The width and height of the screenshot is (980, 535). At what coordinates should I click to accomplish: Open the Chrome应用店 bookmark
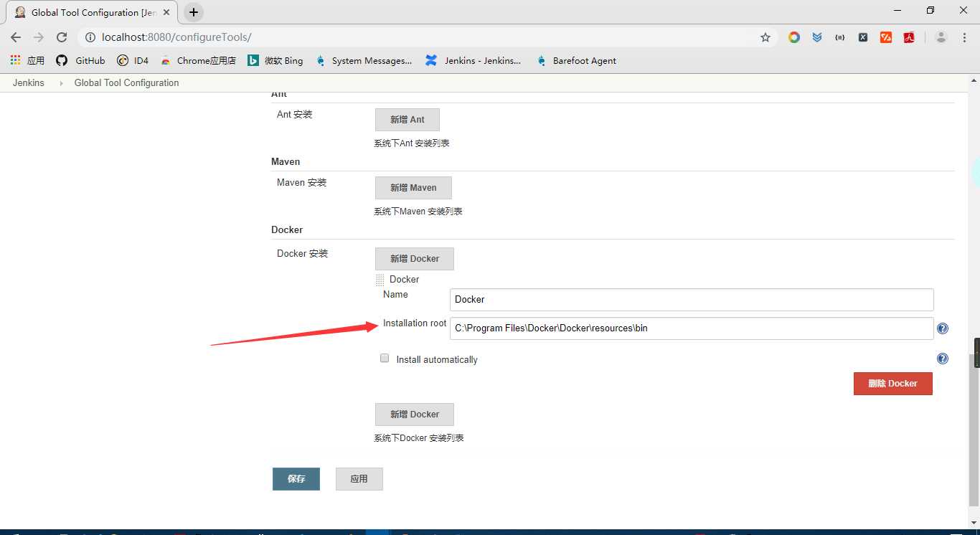tap(198, 60)
